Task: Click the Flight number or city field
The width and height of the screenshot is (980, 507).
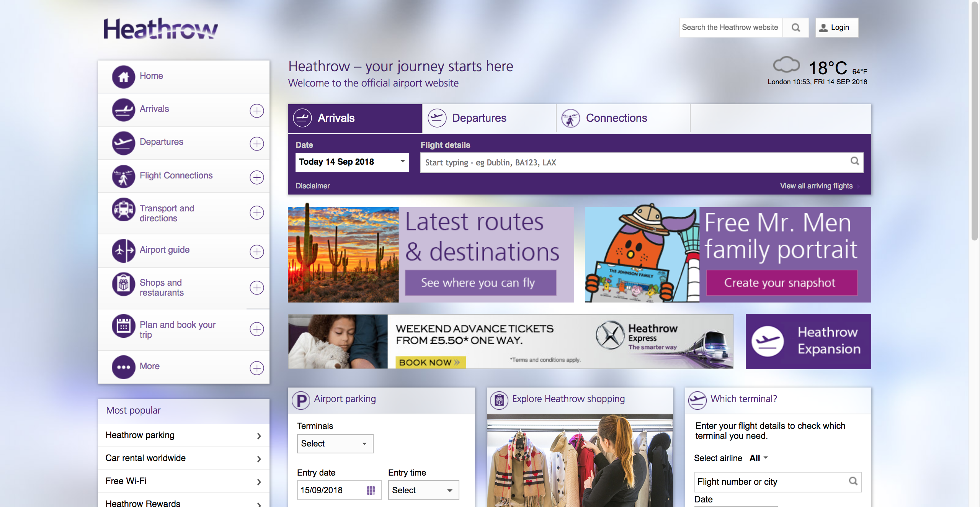Action: point(778,482)
